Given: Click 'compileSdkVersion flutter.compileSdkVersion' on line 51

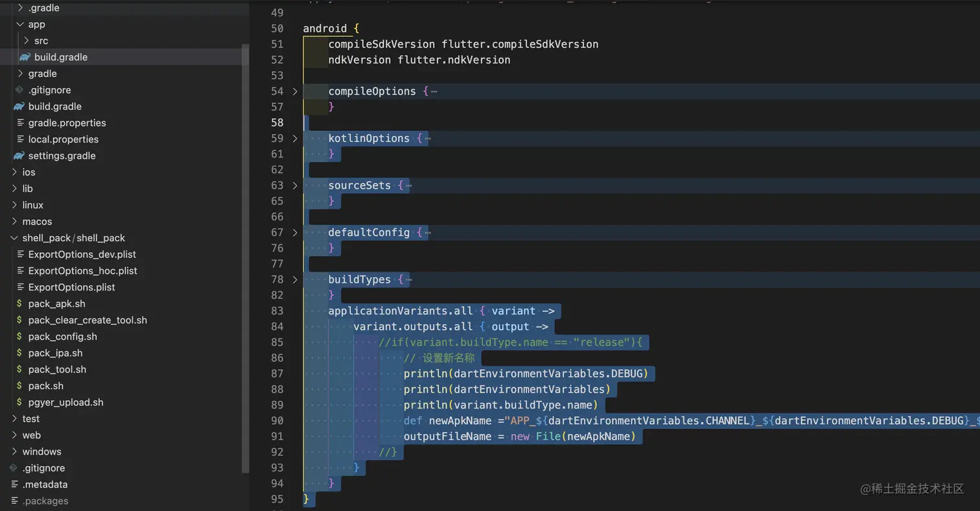Looking at the screenshot, I should 463,44.
